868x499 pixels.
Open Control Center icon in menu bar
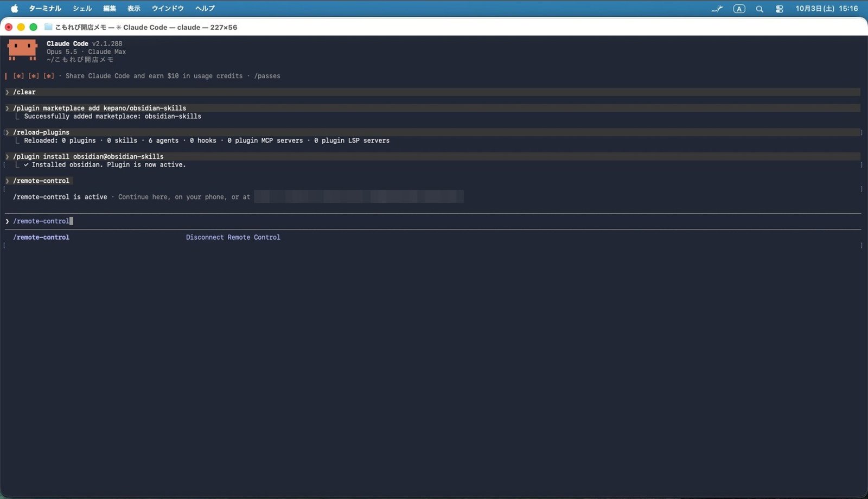click(x=780, y=9)
